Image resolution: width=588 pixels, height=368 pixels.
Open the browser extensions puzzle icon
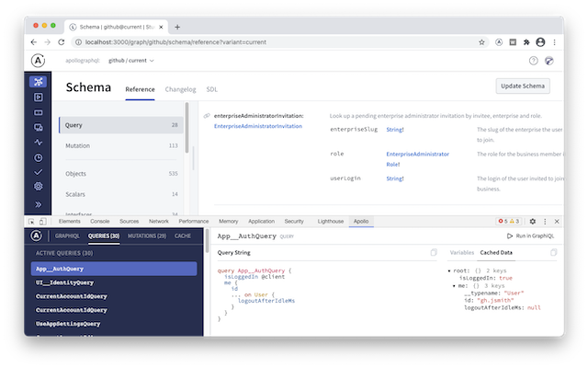click(x=526, y=42)
